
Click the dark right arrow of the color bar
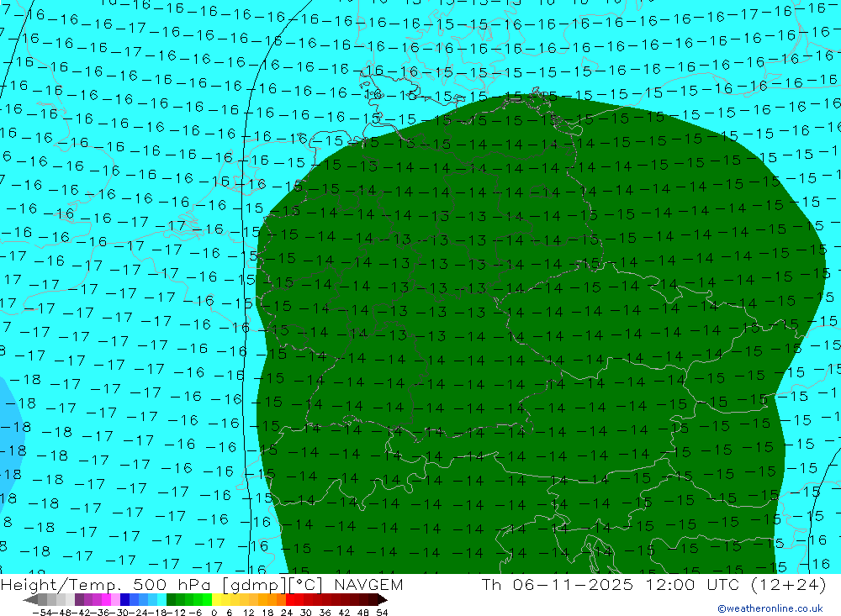pos(383,599)
